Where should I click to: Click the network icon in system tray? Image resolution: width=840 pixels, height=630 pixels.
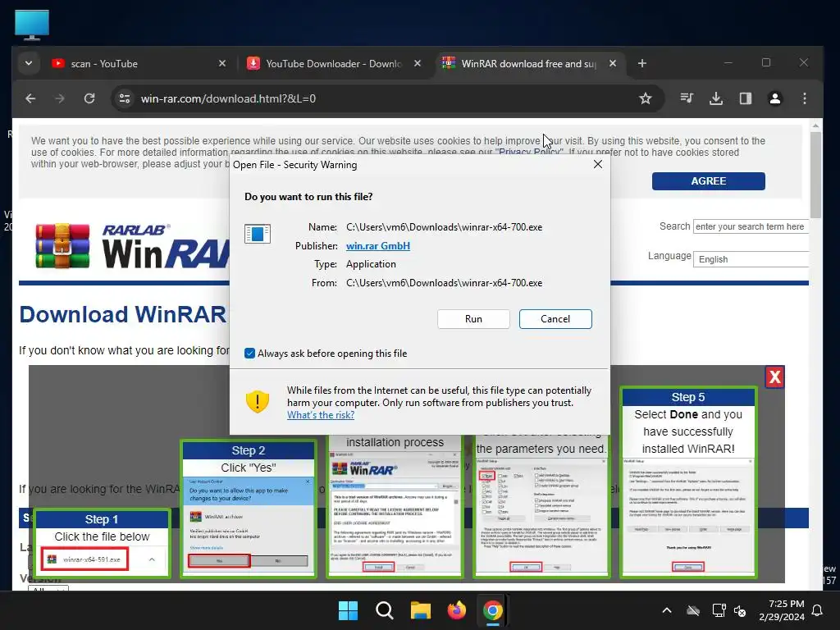click(x=719, y=610)
